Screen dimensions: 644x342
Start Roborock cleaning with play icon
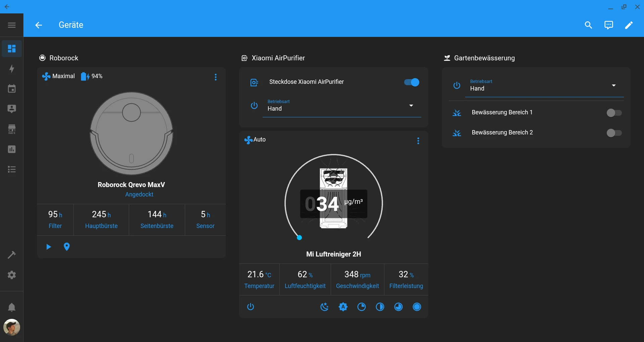(49, 247)
